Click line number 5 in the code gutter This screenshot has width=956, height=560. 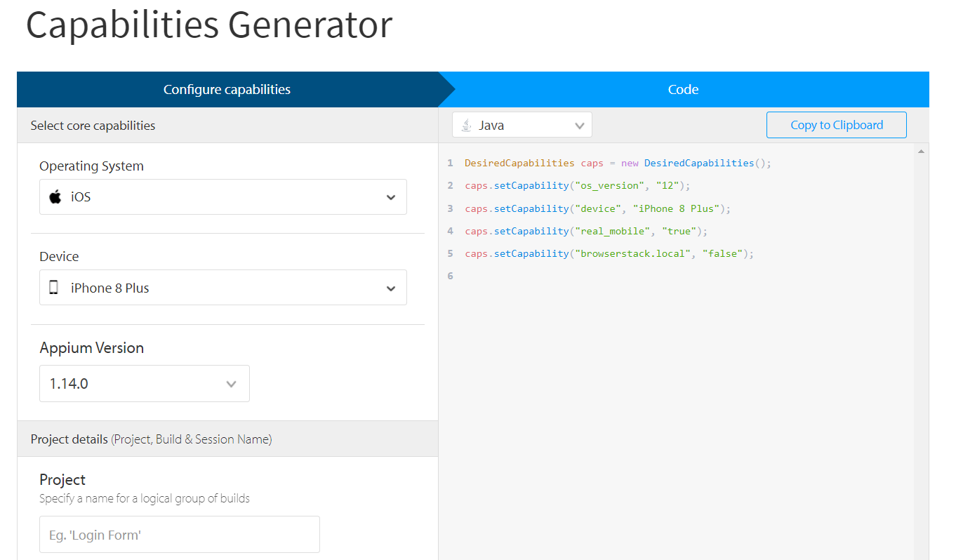(450, 253)
